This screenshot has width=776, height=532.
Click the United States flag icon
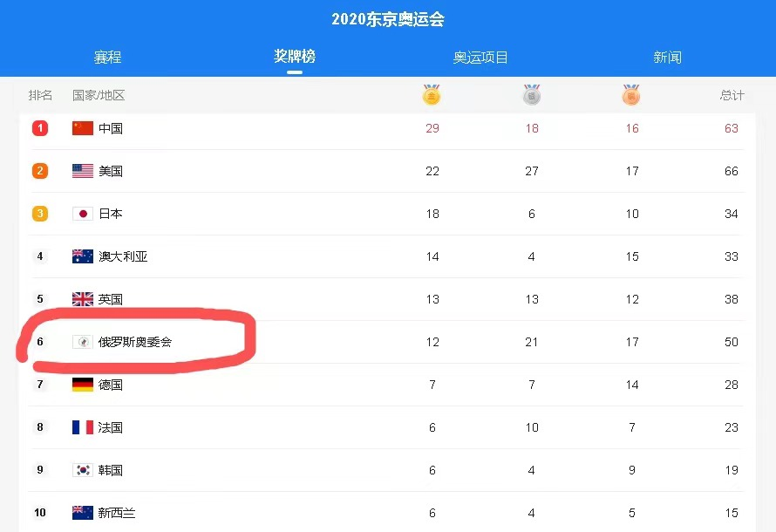(83, 171)
